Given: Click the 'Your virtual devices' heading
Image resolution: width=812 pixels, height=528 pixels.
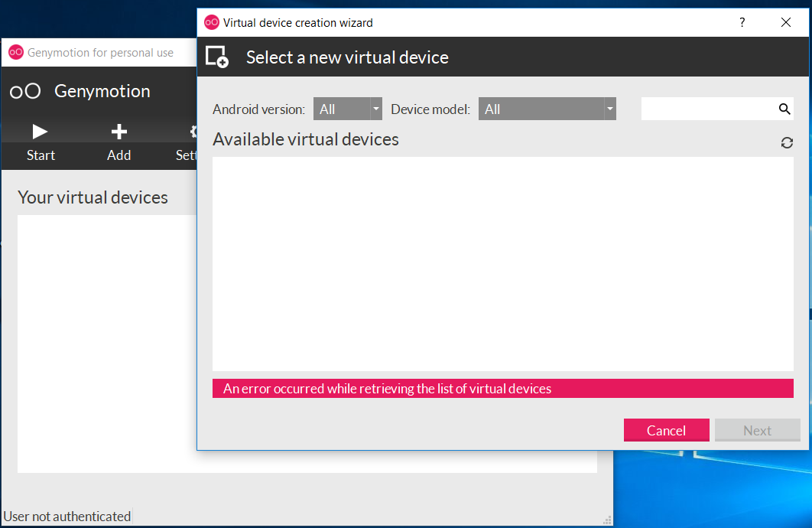Looking at the screenshot, I should 93,197.
